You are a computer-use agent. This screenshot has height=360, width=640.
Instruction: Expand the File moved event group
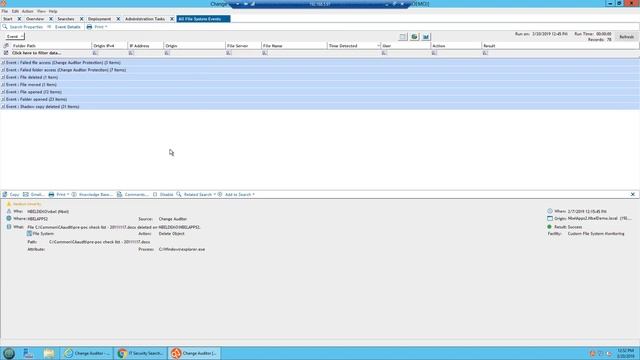pos(3,85)
